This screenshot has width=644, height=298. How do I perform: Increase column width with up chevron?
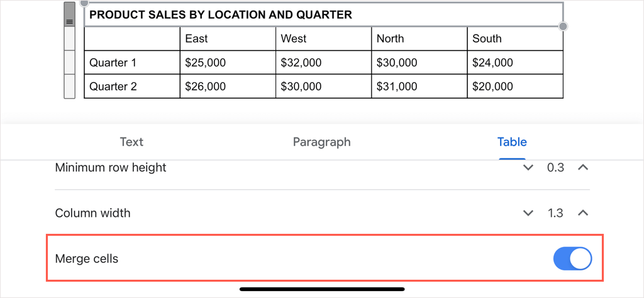pos(583,213)
